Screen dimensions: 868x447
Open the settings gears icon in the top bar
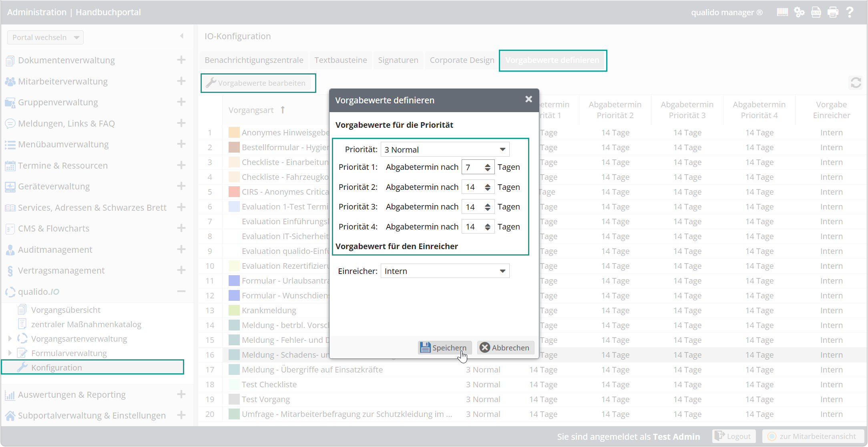799,12
